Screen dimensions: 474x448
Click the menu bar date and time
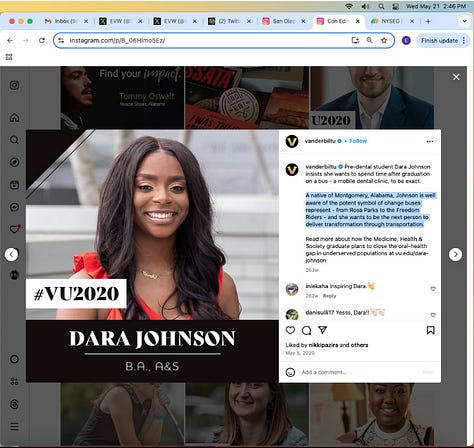[436, 6]
